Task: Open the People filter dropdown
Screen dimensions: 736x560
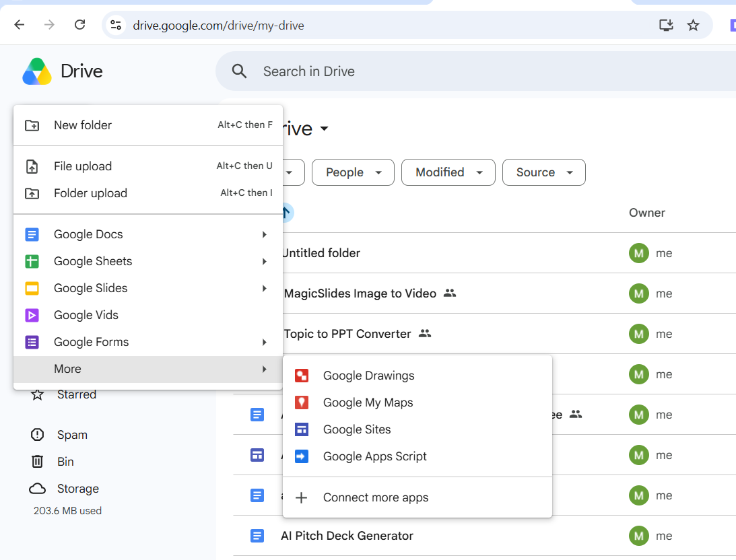Action: (x=353, y=172)
